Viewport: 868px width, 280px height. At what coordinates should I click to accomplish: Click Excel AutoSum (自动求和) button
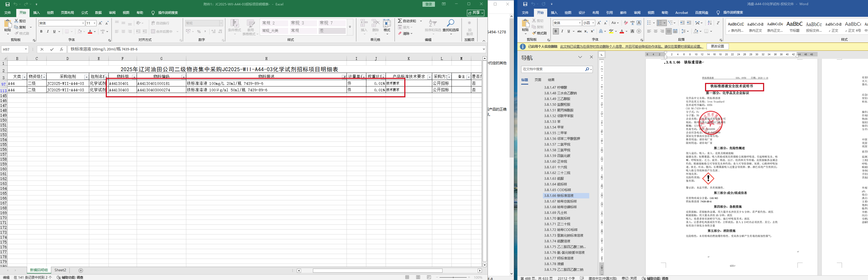[x=407, y=21]
